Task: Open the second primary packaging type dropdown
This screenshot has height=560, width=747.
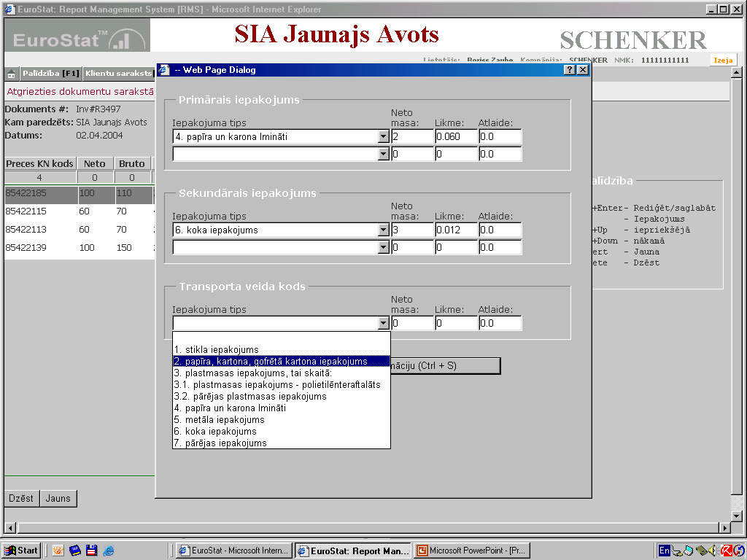Action: coord(384,155)
